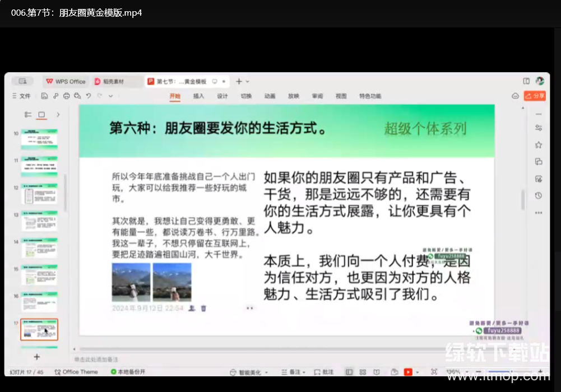This screenshot has height=392, width=561.
Task: Click the Save icon in quick toolbar
Action: (x=44, y=96)
